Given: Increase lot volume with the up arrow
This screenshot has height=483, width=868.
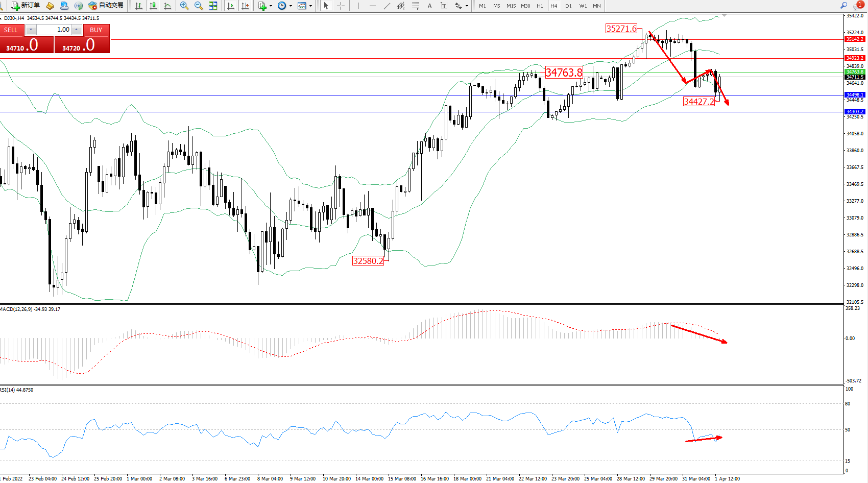Looking at the screenshot, I should pyautogui.click(x=76, y=30).
